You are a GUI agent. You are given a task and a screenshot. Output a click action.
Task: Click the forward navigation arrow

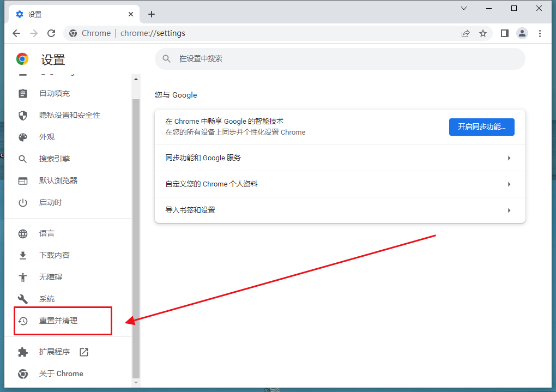click(x=34, y=33)
